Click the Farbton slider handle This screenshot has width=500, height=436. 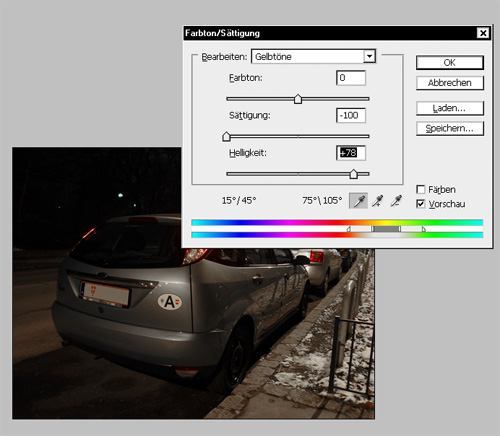[x=298, y=99]
